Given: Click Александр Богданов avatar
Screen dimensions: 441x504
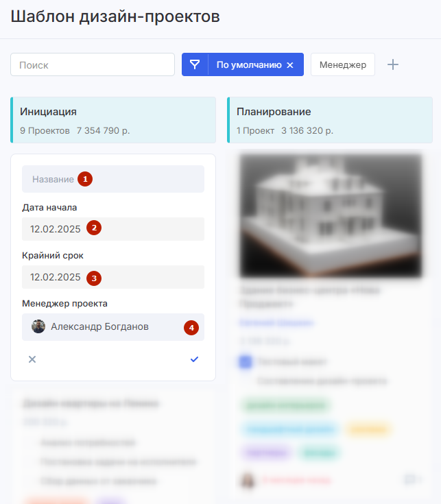Looking at the screenshot, I should click(x=38, y=326).
